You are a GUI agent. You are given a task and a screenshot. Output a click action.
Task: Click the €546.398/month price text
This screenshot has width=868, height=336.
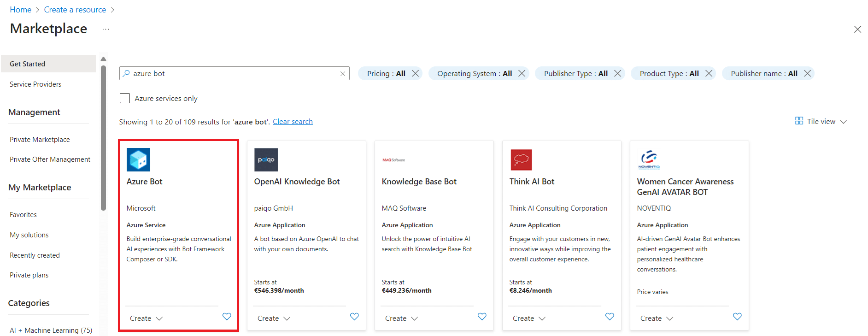point(279,291)
